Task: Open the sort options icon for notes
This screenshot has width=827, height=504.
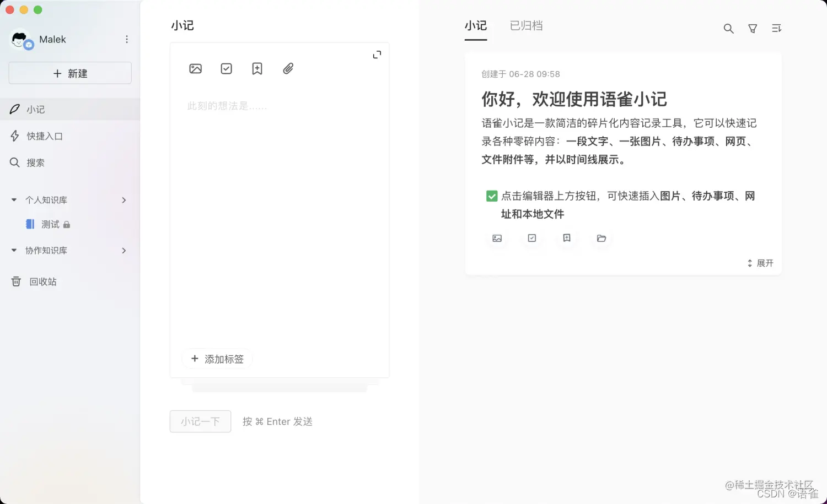Action: click(776, 28)
